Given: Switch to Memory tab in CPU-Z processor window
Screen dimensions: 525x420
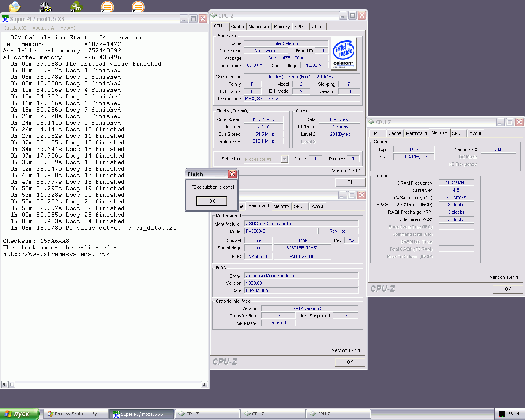Looking at the screenshot, I should [282, 27].
